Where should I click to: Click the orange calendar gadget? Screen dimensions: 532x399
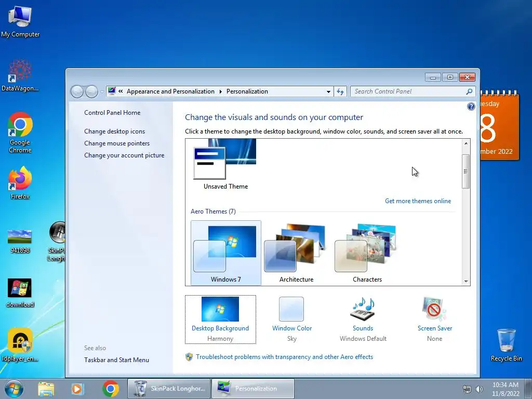(x=499, y=126)
